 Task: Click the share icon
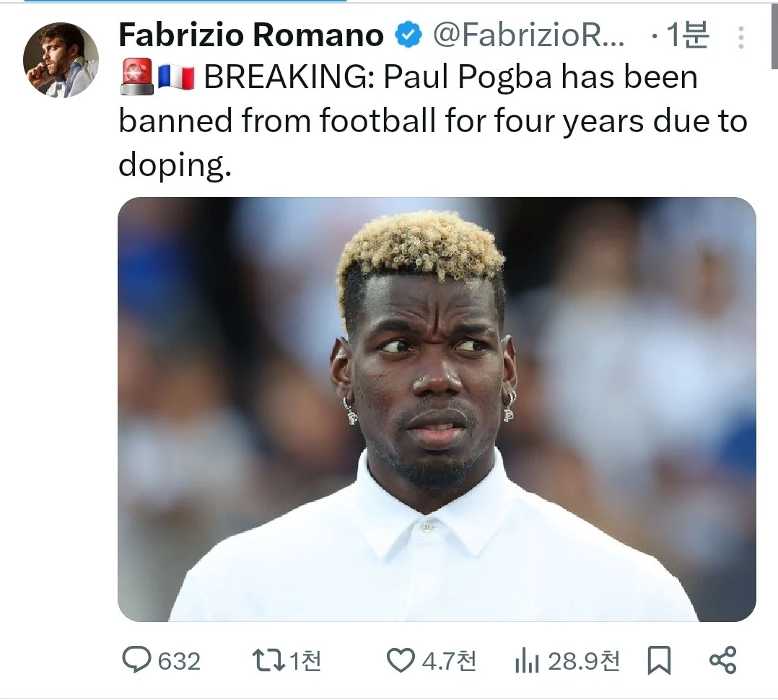pos(723,660)
